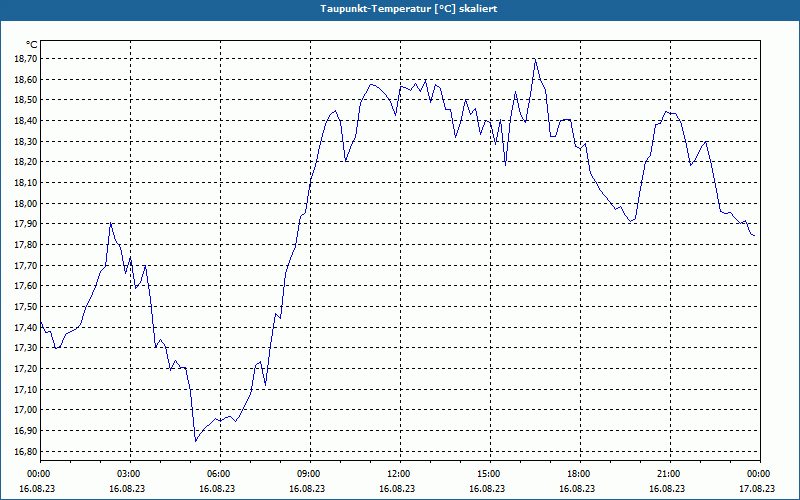Pick the 16.08.23 date under 15:00
This screenshot has height=500, width=800.
click(487, 488)
